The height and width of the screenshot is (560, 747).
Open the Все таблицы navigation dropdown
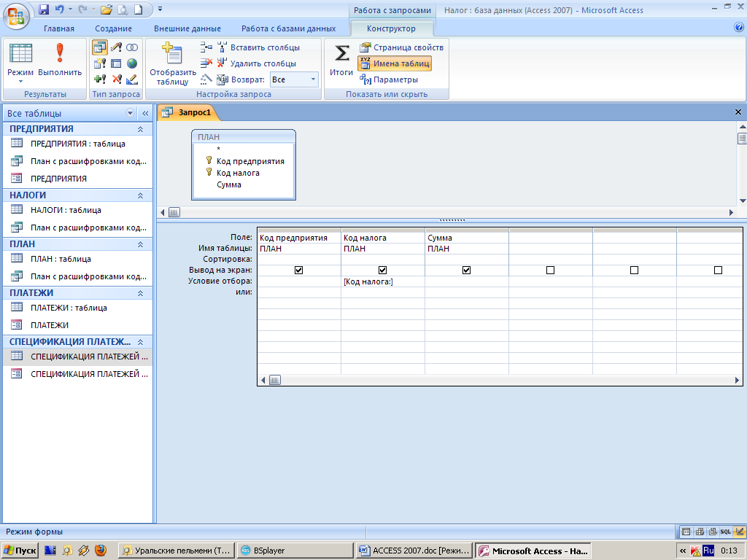click(x=130, y=113)
